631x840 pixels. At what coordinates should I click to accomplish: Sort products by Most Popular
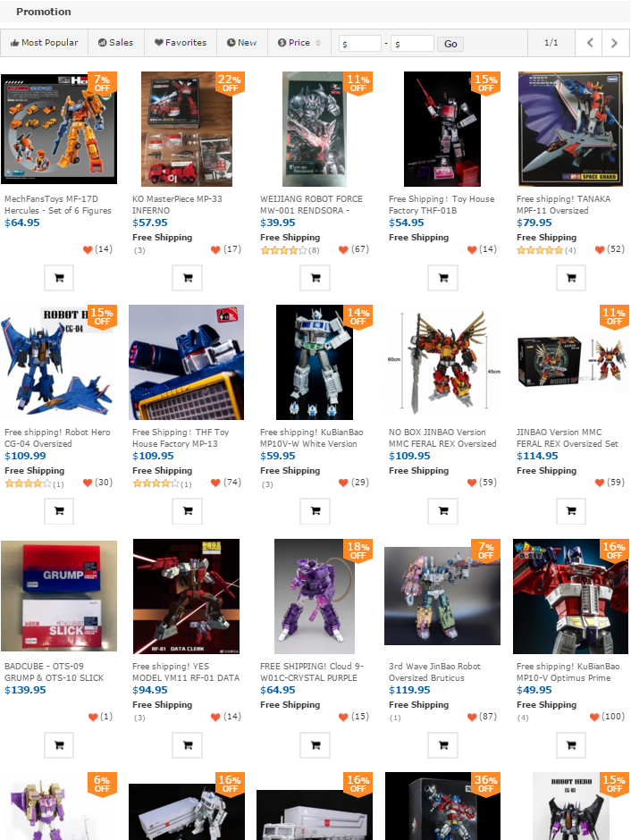[x=45, y=43]
